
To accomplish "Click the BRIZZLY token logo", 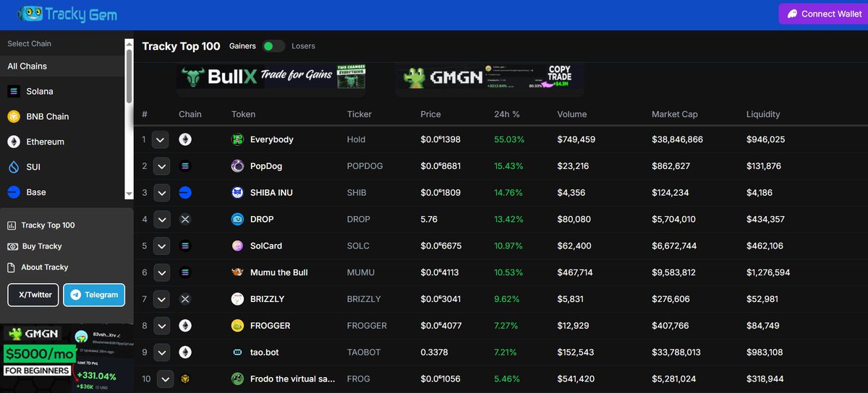I will pos(237,299).
